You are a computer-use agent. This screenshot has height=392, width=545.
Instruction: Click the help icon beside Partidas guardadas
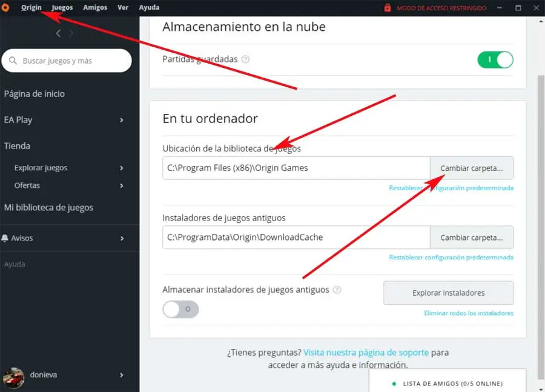(245, 59)
